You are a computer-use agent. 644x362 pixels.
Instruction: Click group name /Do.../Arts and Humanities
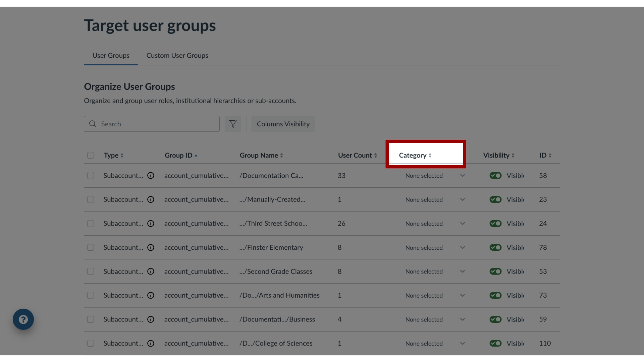click(x=279, y=295)
